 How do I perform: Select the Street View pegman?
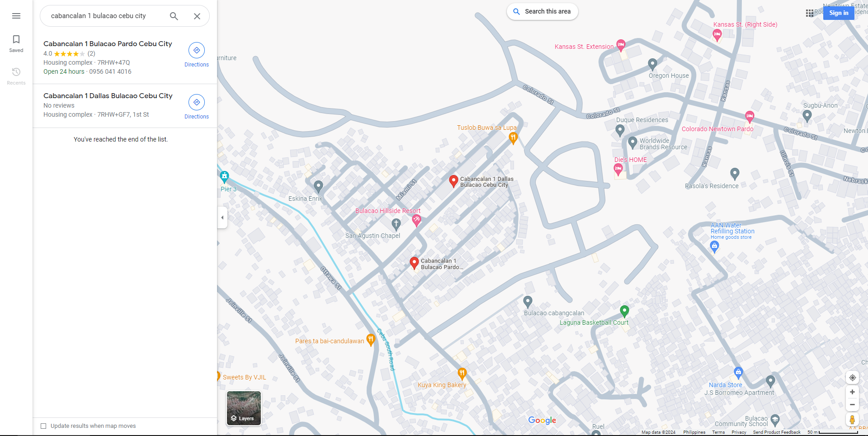point(852,420)
